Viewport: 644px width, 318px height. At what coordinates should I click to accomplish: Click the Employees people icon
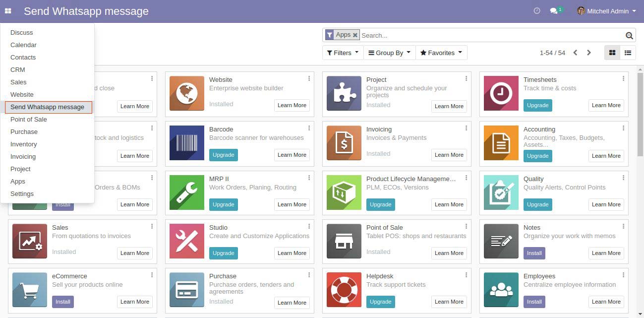(x=501, y=290)
